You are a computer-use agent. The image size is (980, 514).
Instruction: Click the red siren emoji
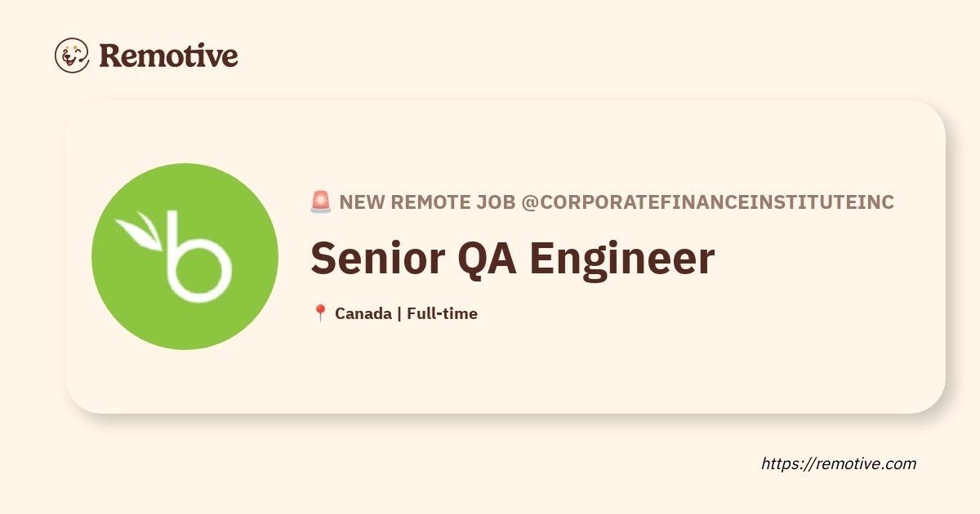[321, 202]
